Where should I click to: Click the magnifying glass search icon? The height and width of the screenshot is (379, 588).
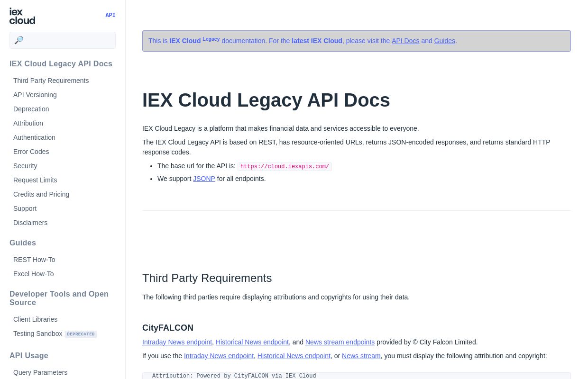click(x=19, y=40)
